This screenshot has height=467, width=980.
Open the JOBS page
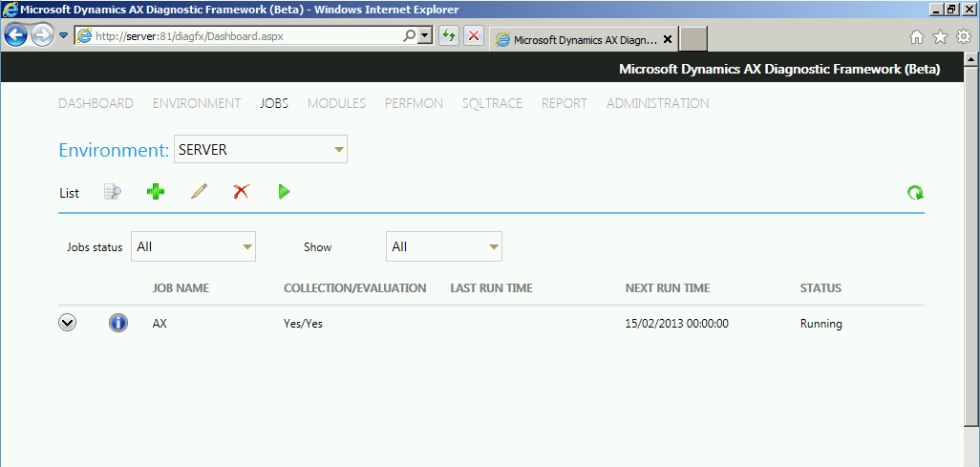pos(274,103)
